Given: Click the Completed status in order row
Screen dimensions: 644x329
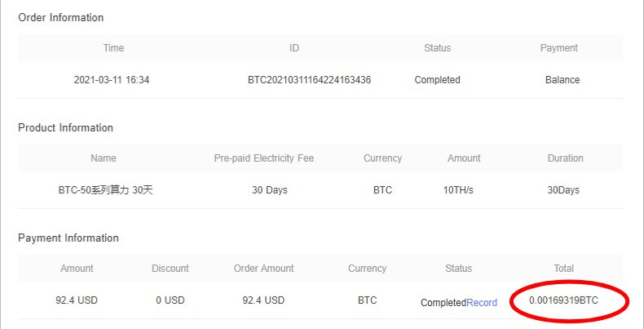Looking at the screenshot, I should click(437, 80).
